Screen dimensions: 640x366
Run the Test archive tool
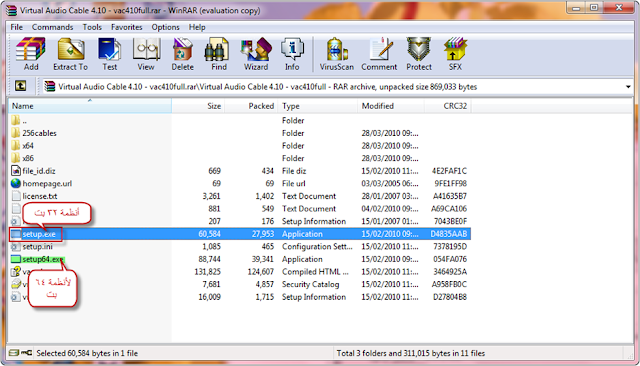point(109,54)
